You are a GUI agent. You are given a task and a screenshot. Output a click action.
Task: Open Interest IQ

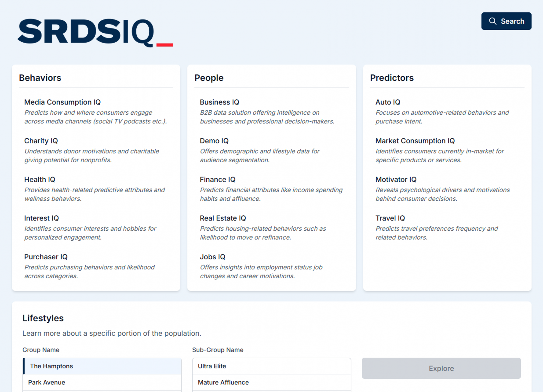(x=41, y=218)
